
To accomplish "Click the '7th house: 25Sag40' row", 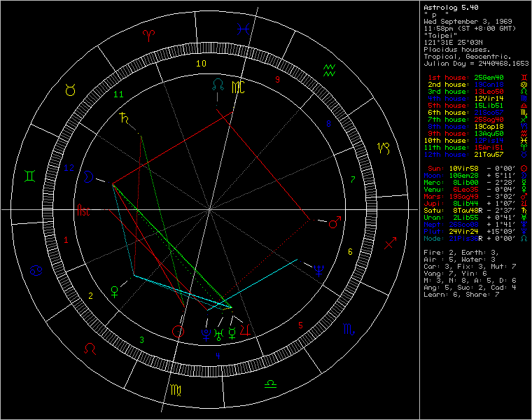I will click(477, 120).
